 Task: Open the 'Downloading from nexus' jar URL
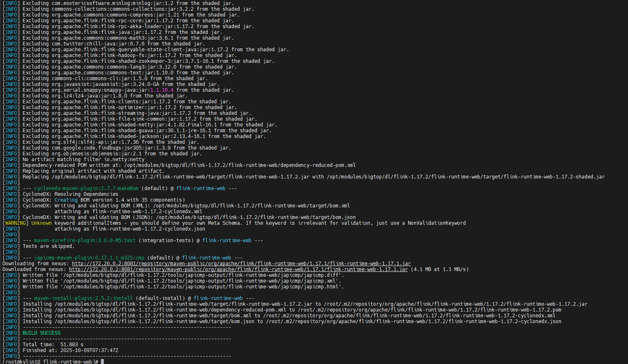[x=241, y=264]
